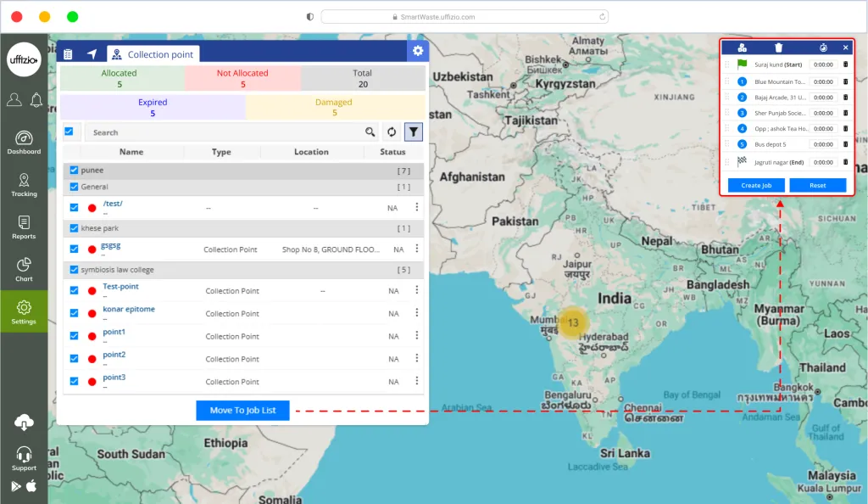Uncheck the konar epitome checkbox
868x504 pixels.
click(x=74, y=313)
